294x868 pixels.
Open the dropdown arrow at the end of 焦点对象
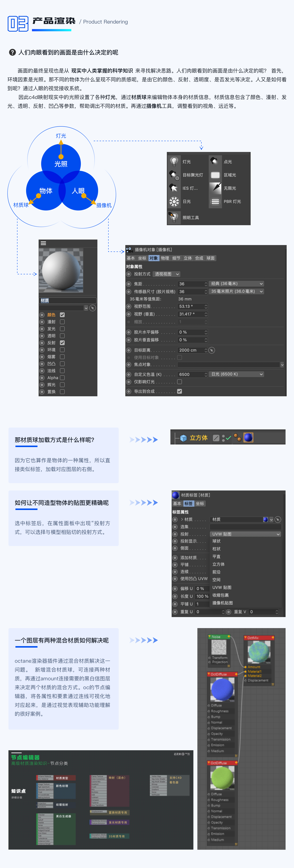[x=282, y=365]
